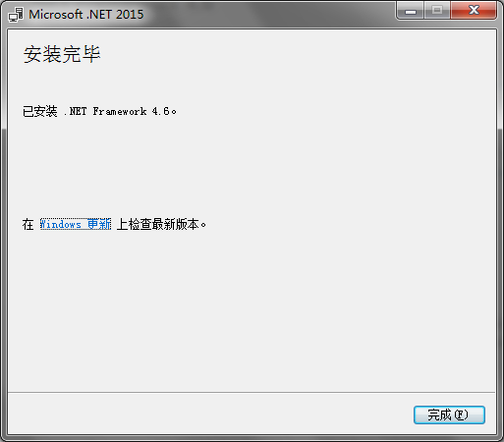Click the .NET Framework product name text
504x442 pixels.
[105, 111]
